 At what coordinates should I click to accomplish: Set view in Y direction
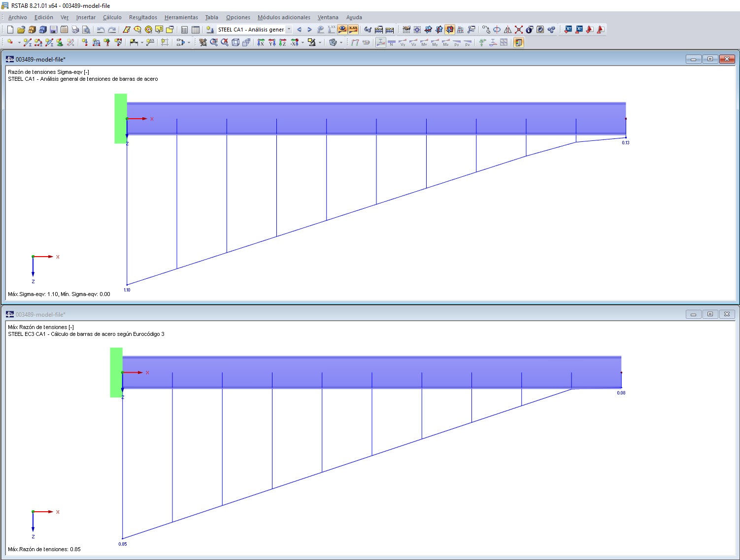coord(272,42)
